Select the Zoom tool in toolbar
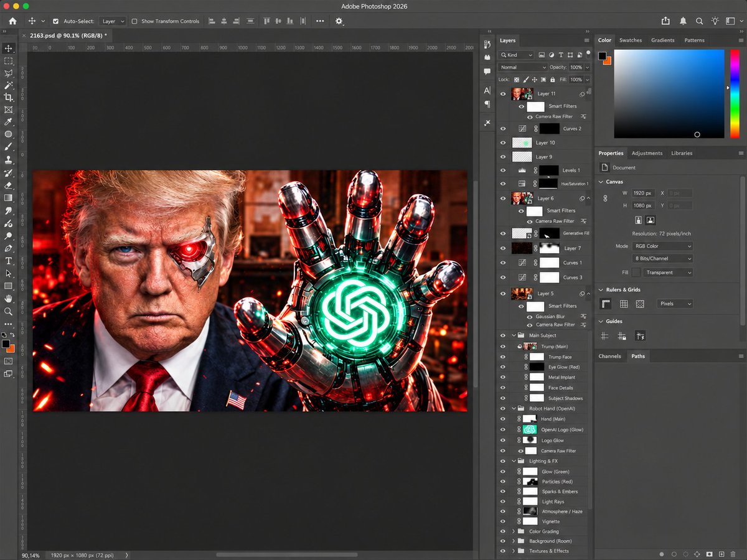This screenshot has height=560, width=747. coord(8,311)
